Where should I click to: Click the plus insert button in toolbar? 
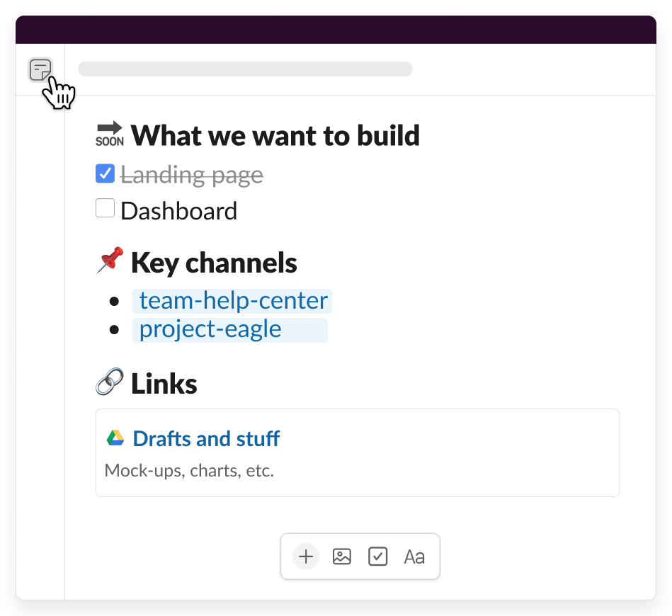tap(306, 557)
